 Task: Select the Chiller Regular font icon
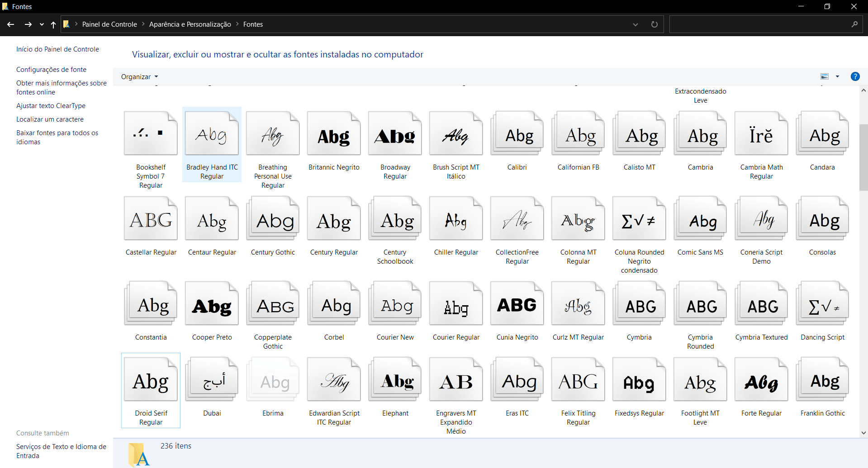pos(456,218)
